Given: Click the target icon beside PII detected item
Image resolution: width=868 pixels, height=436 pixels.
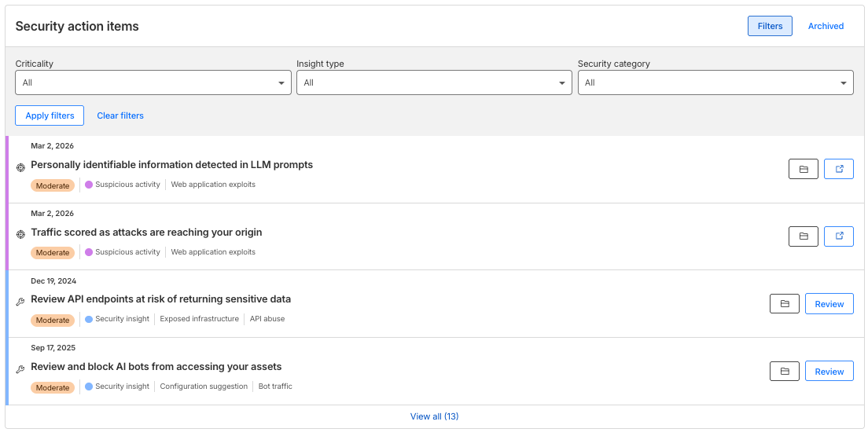Looking at the screenshot, I should tap(20, 167).
